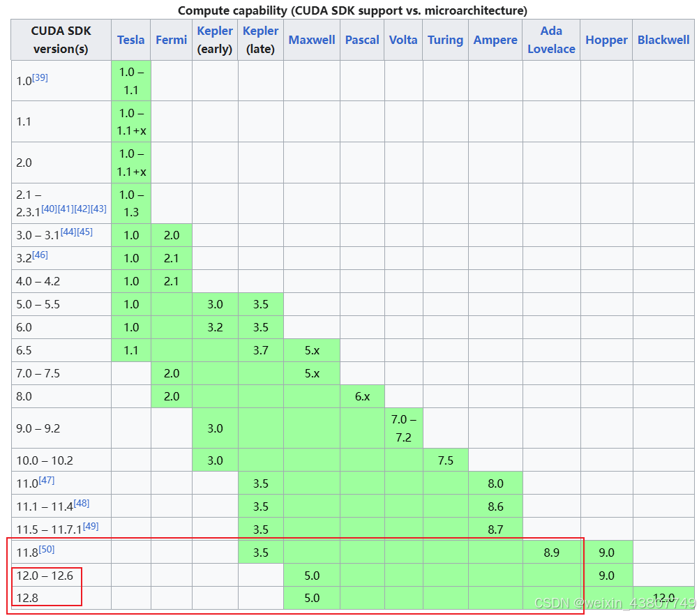This screenshot has width=699, height=616.
Task: Open citation [40] in the 2.1 – 2.3.1 row
Action: 49,209
